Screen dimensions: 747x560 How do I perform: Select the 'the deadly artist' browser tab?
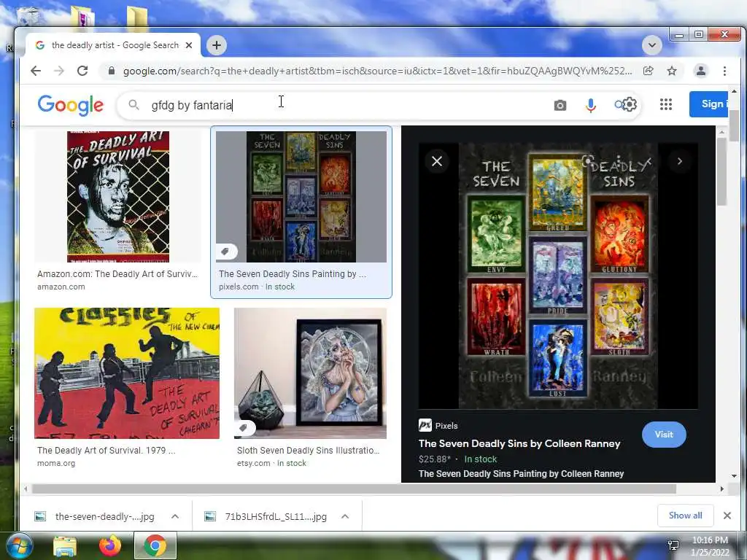(113, 45)
